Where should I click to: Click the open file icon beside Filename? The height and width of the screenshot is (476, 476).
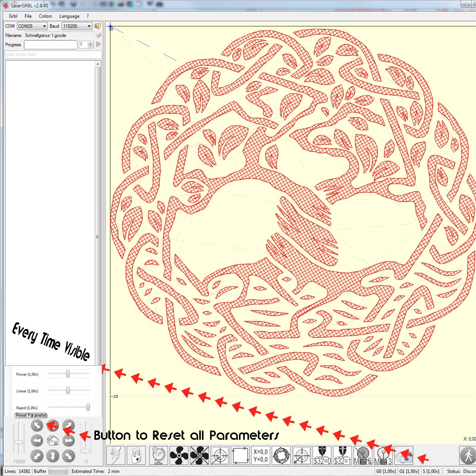(x=98, y=35)
